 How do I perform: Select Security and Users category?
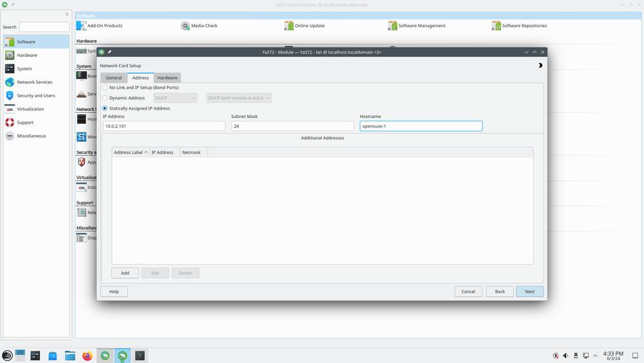[35, 95]
